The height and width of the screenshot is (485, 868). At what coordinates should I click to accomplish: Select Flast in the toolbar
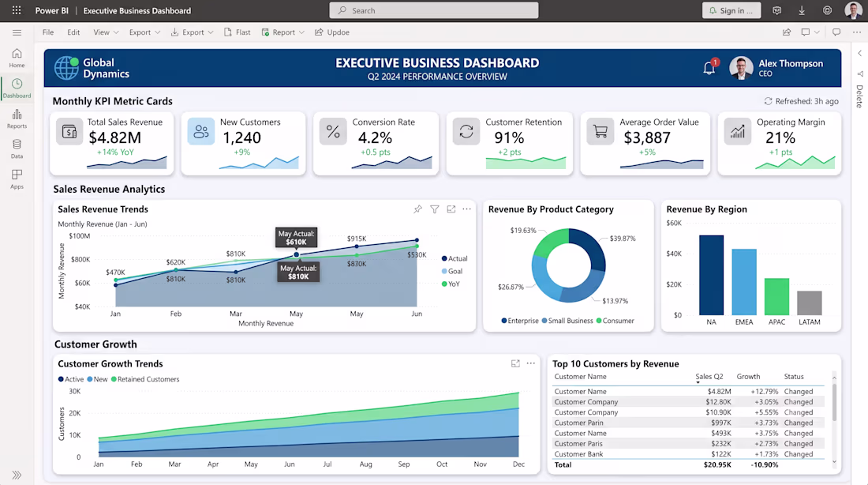(x=238, y=32)
